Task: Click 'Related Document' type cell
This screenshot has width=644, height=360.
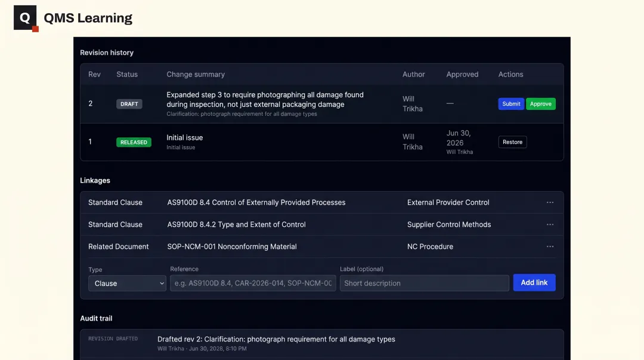Action: pyautogui.click(x=118, y=247)
